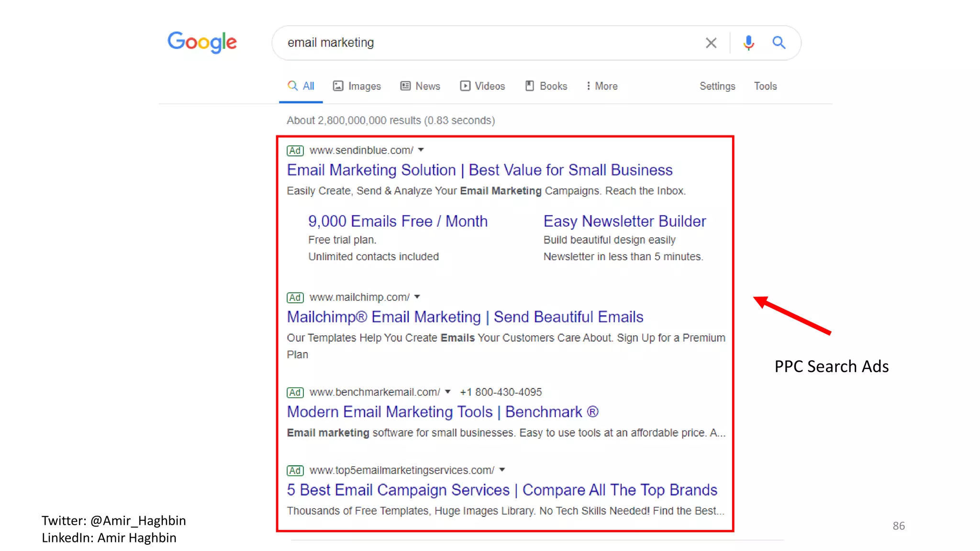Viewport: 980px width, 551px height.
Task: Click the Google logo
Action: pos(202,43)
